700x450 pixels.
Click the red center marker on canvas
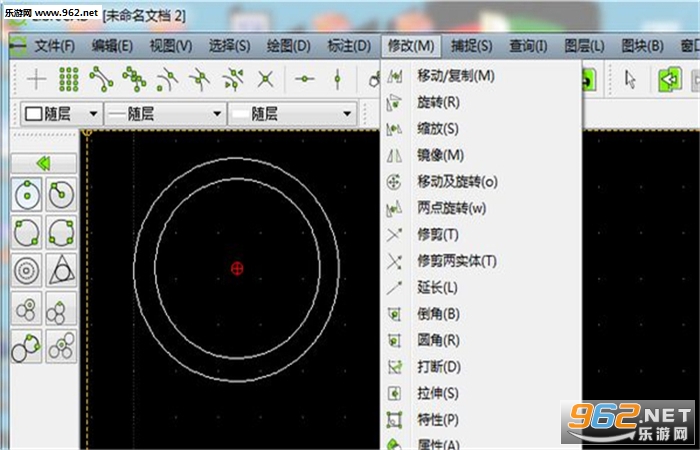pyautogui.click(x=237, y=268)
